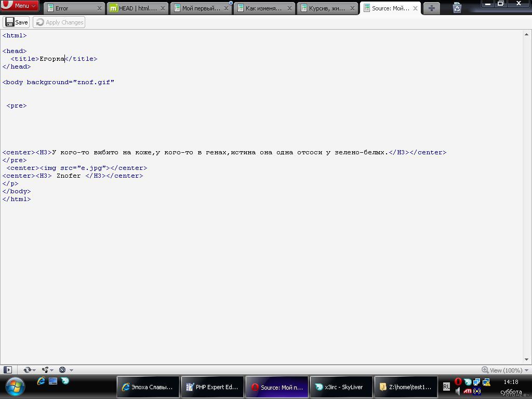Click the Apply Changes button
Image resolution: width=532 pixels, height=399 pixels.
(59, 22)
